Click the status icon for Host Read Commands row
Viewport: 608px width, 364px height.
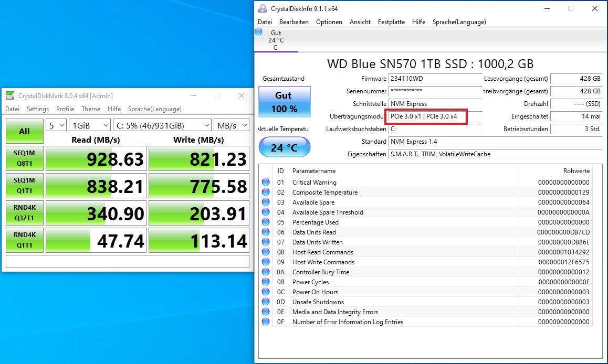[266, 252]
